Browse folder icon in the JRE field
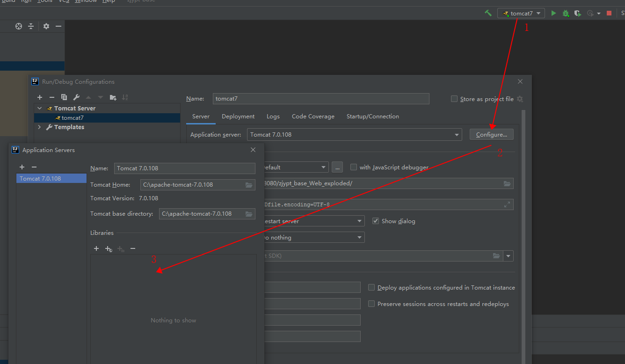The height and width of the screenshot is (364, 625). (496, 256)
